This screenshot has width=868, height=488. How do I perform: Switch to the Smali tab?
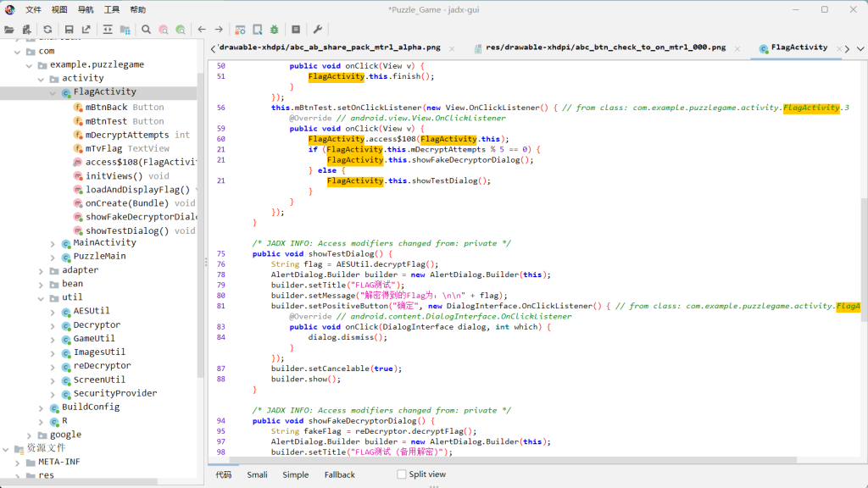click(257, 474)
